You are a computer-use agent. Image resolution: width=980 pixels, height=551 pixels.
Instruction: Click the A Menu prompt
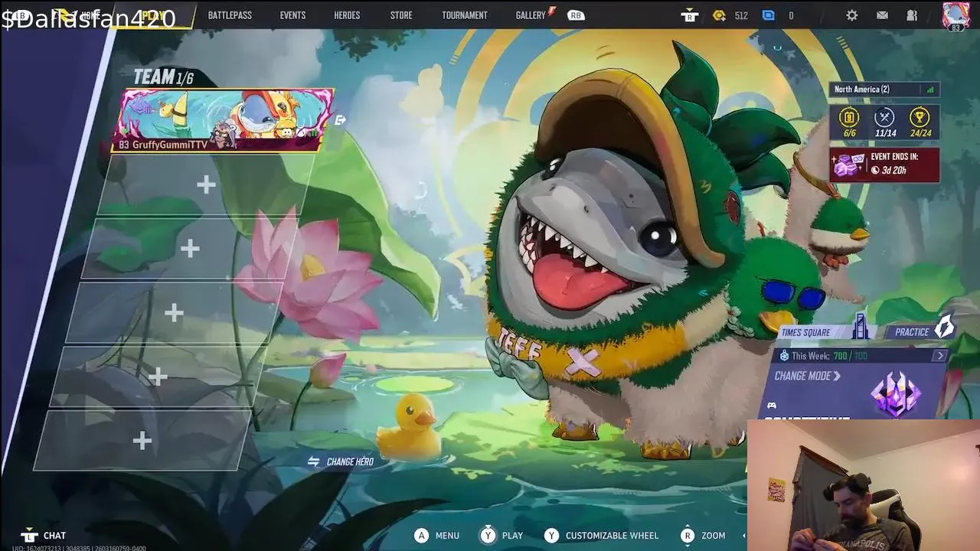(437, 536)
